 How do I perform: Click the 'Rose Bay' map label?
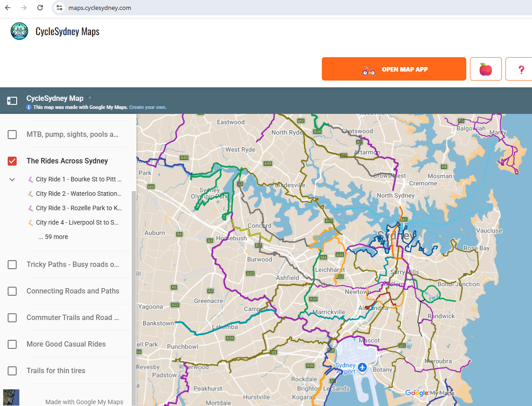476,248
